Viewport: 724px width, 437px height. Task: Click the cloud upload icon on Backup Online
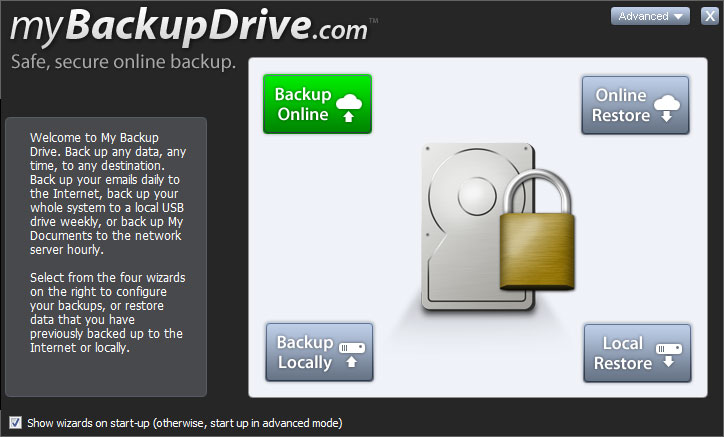tap(349, 108)
